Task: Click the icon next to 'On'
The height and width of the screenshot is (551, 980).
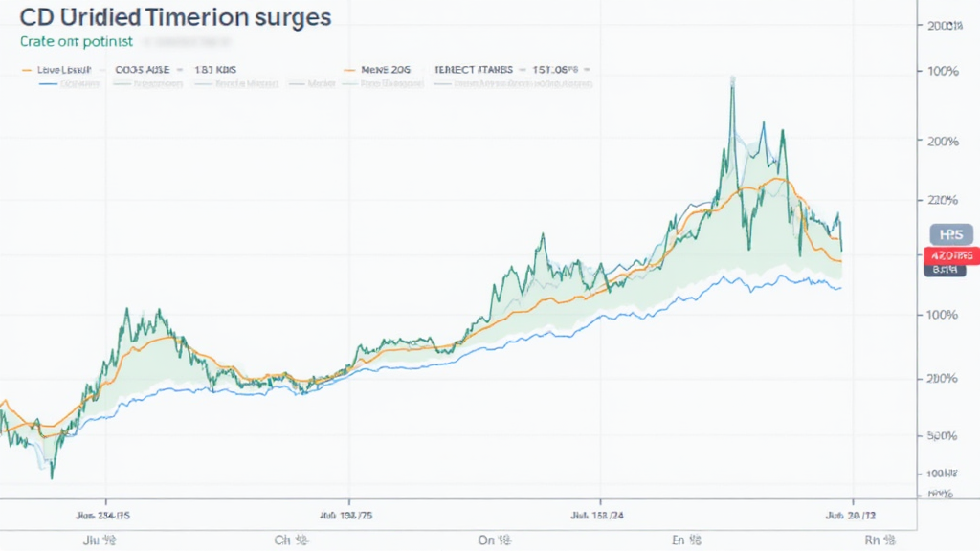Action: [x=510, y=540]
